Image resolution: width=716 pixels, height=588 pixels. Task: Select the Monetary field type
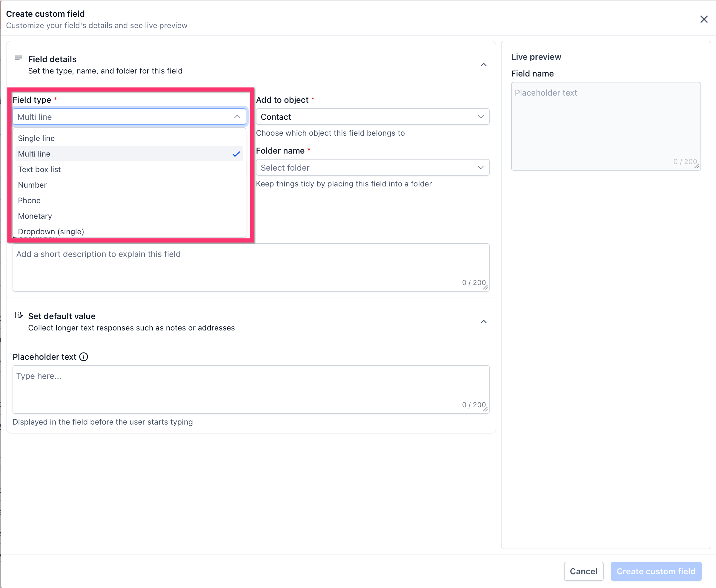(x=35, y=216)
